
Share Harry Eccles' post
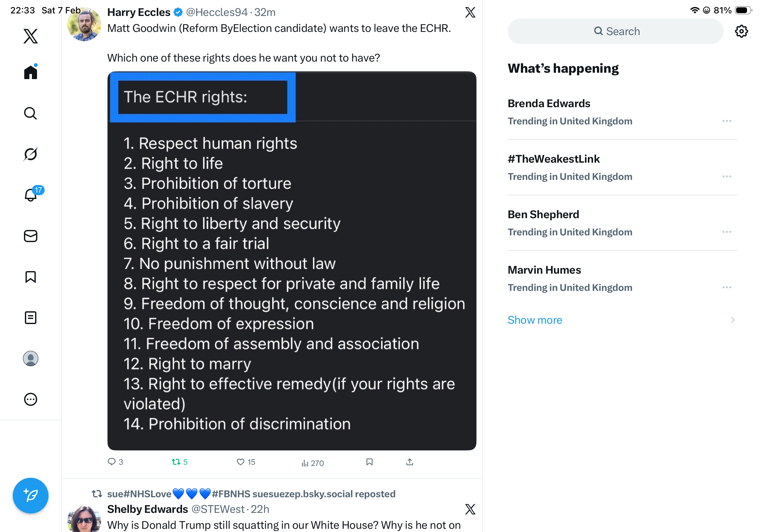click(409, 462)
